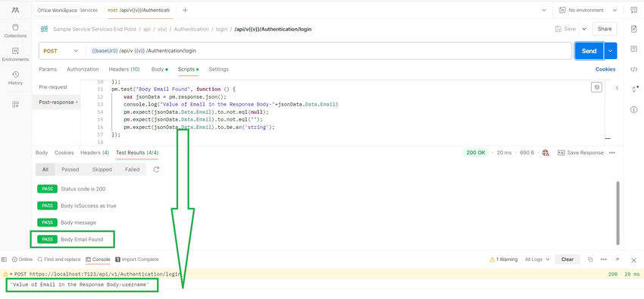Open the All Logs filter dropdown
This screenshot has width=644, height=299.
[x=537, y=260]
